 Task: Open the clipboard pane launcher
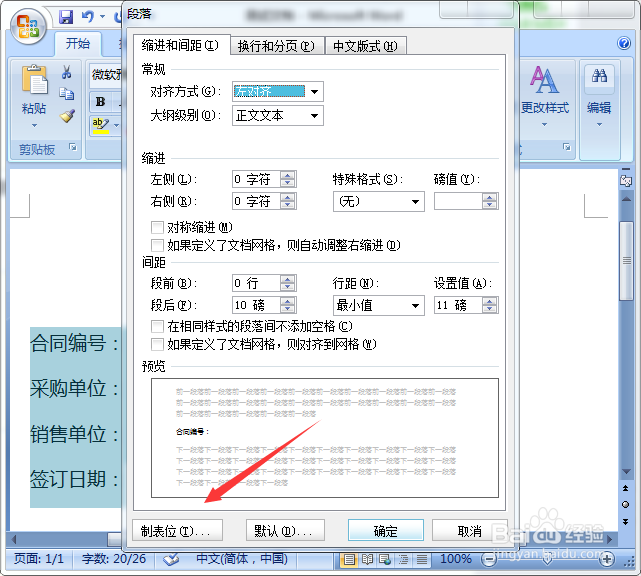click(x=73, y=147)
